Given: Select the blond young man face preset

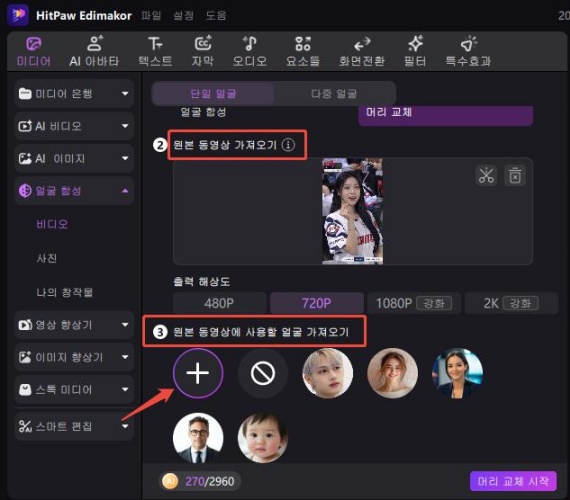Looking at the screenshot, I should 328,373.
